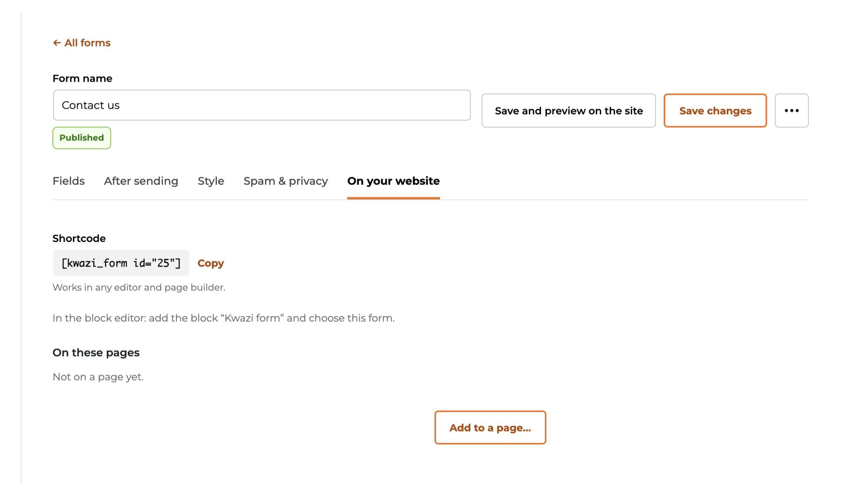
Task: Click the Shortcode heading
Action: 79,238
